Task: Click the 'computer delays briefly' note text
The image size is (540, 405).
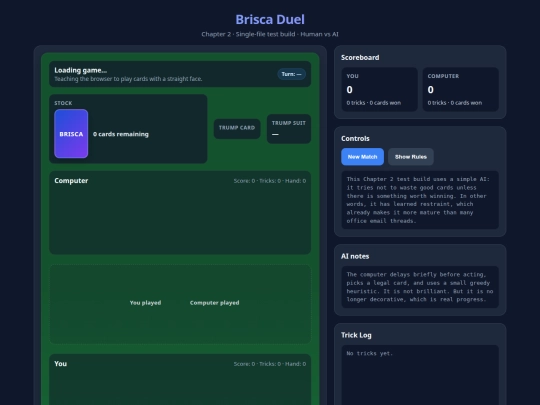Action: 420,287
